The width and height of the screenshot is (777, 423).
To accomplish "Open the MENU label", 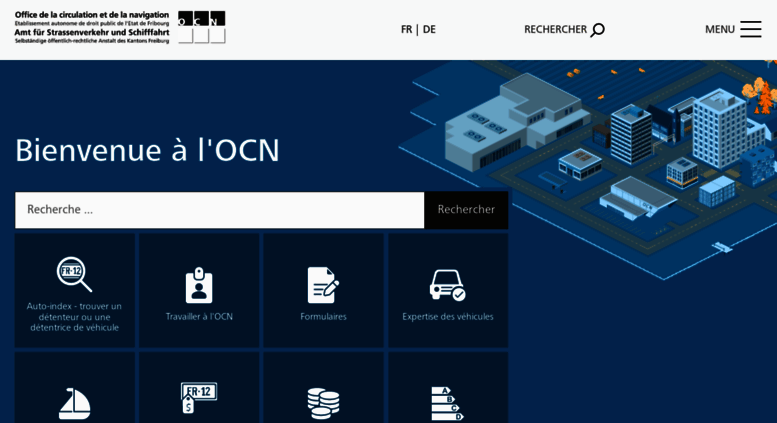I will pyautogui.click(x=720, y=30).
